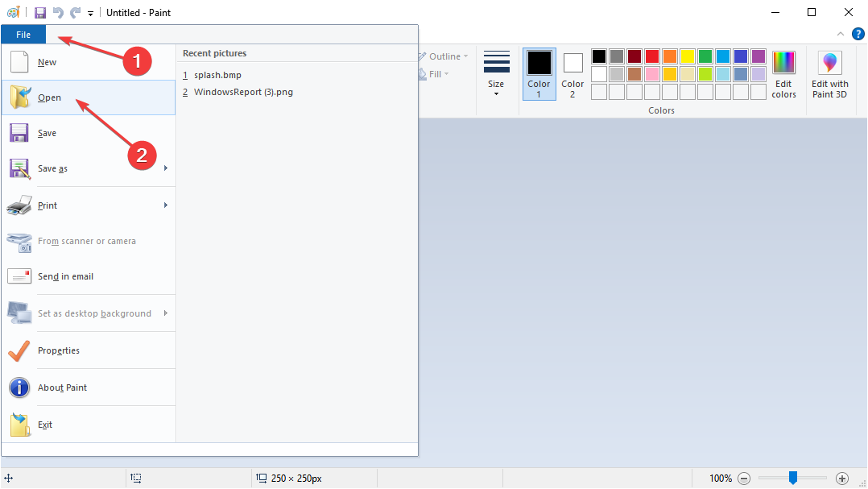Click the floppy disk Save icon in the menu
868x489 pixels.
[19, 133]
